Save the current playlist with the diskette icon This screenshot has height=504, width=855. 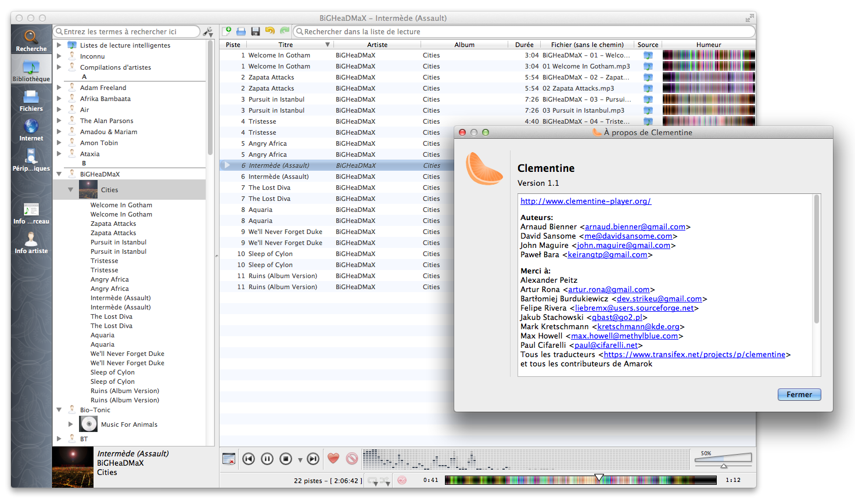coord(256,31)
